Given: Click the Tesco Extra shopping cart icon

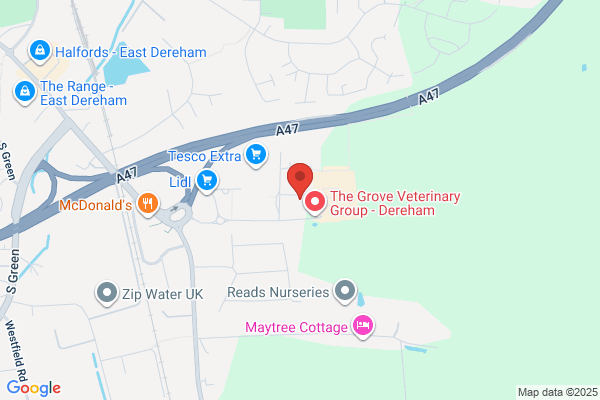Looking at the screenshot, I should (256, 155).
